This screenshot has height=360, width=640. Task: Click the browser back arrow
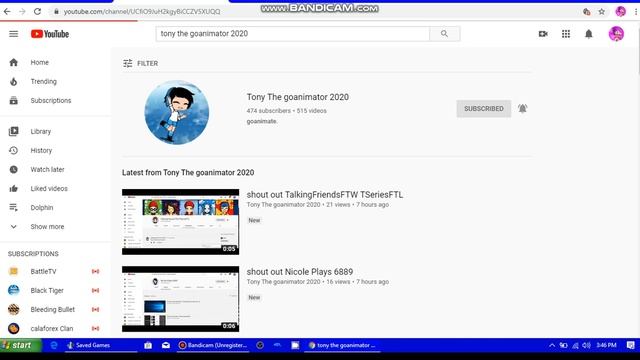coord(7,11)
